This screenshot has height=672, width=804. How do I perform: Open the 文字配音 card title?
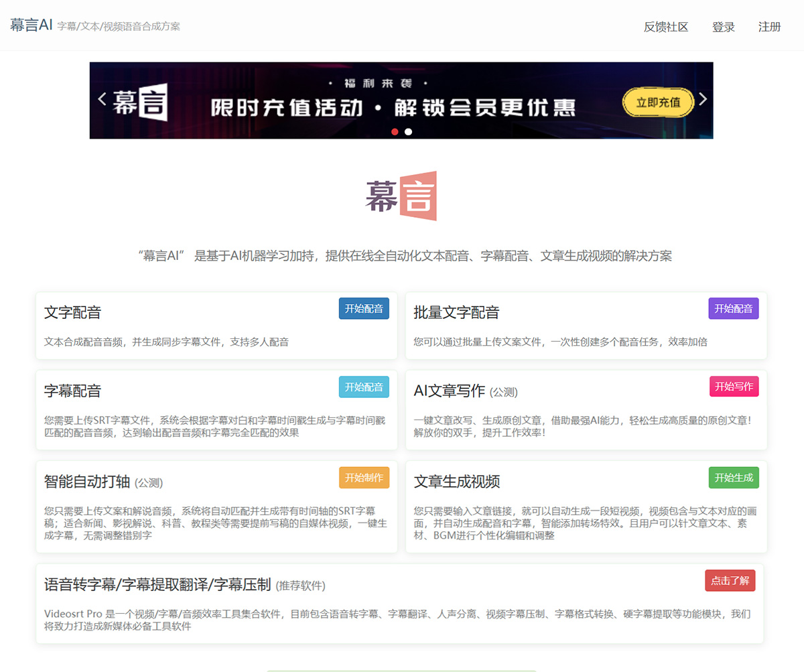click(72, 312)
